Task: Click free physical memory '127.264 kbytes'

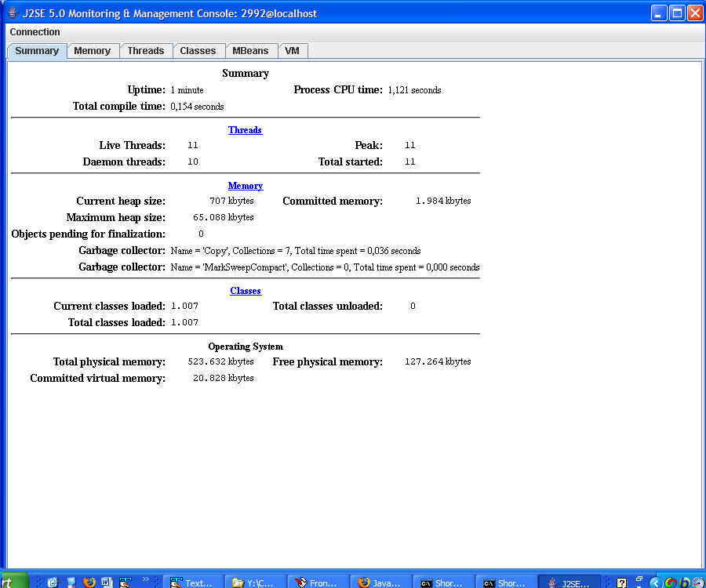Action: (x=438, y=361)
